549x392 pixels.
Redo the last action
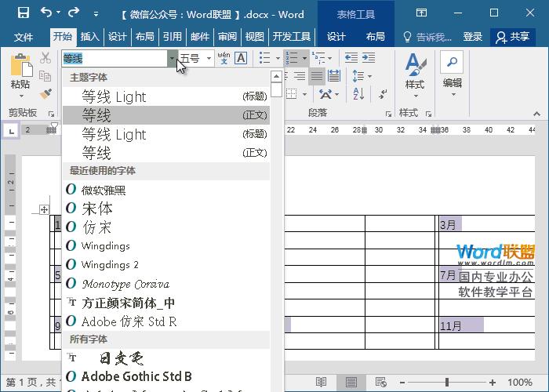point(73,13)
